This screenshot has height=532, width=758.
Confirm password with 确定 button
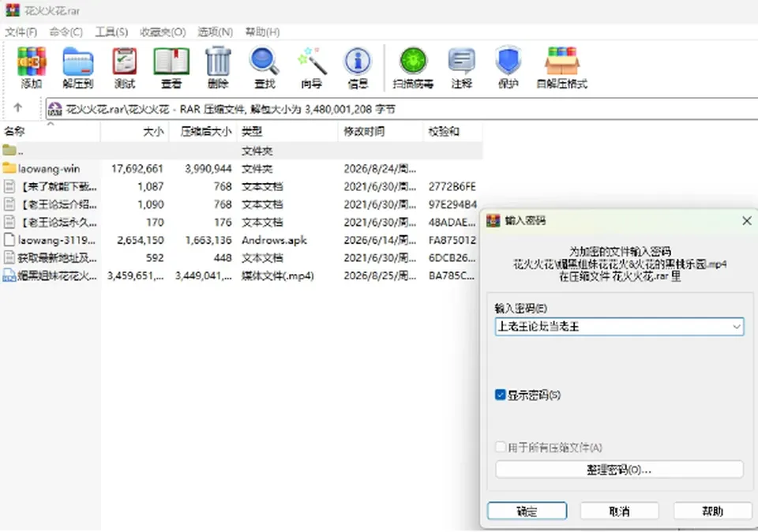tap(527, 511)
